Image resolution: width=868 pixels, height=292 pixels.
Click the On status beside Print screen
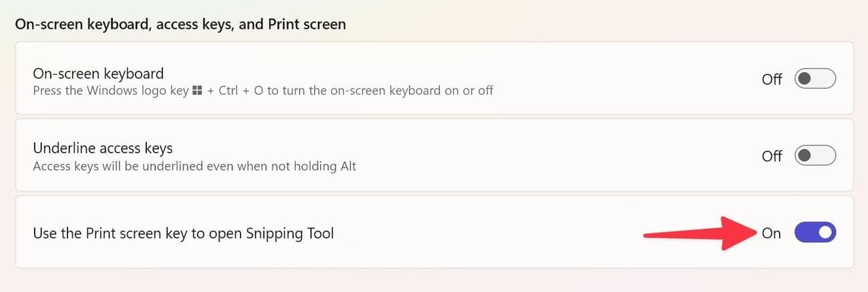771,233
